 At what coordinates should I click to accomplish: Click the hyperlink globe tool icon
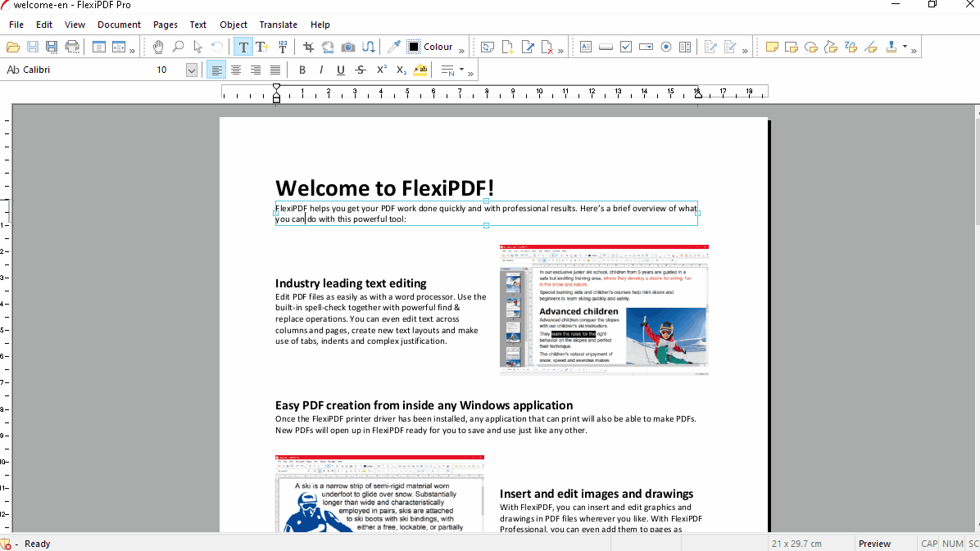tap(328, 47)
